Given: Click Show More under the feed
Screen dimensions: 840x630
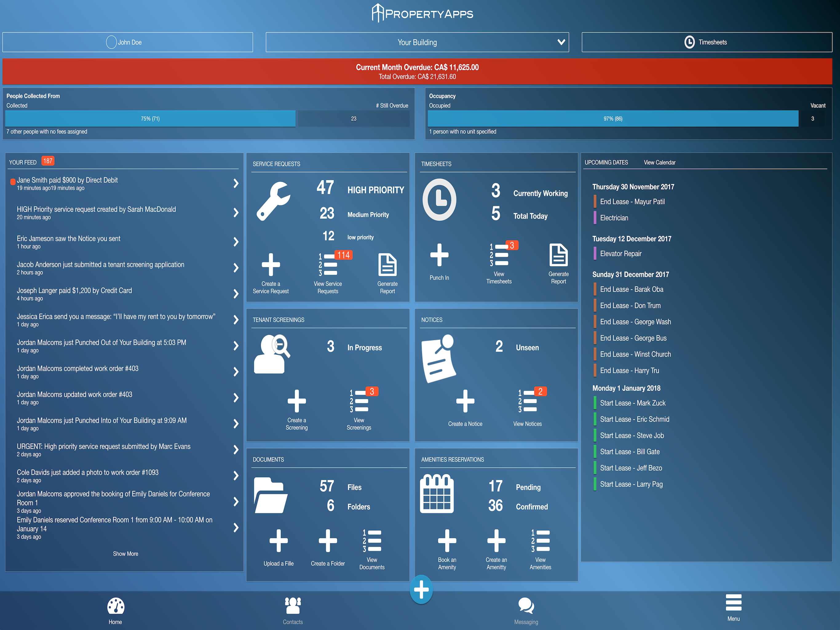Looking at the screenshot, I should [x=125, y=554].
